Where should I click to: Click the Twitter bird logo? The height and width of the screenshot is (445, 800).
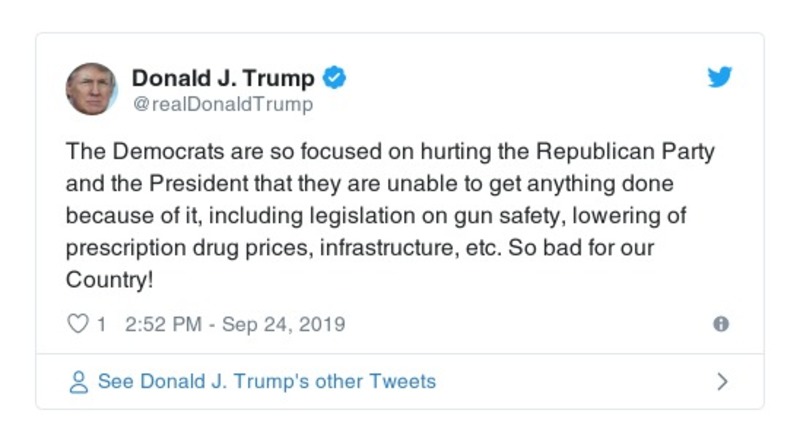coord(720,77)
